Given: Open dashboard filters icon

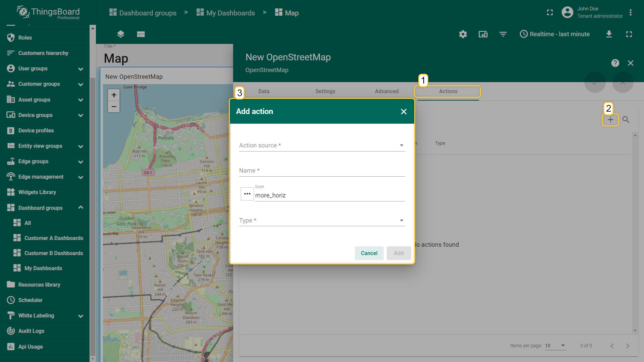Looking at the screenshot, I should click(x=503, y=34).
